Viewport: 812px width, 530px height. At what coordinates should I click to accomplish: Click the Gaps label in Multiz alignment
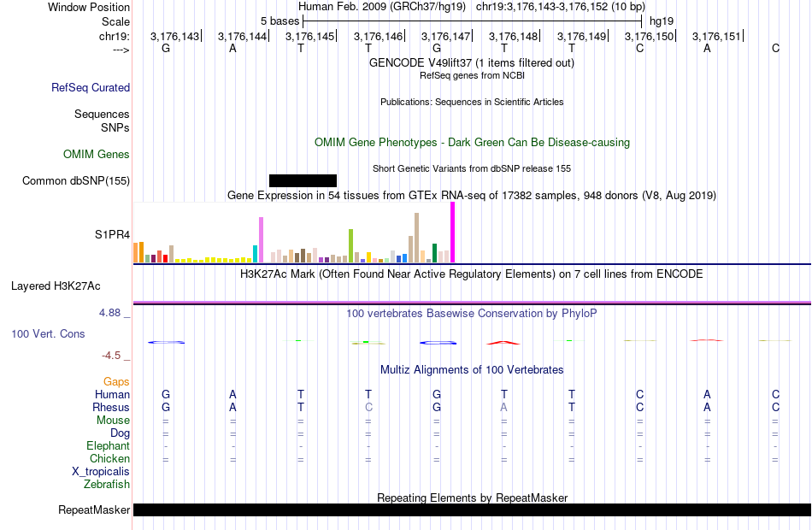click(116, 382)
